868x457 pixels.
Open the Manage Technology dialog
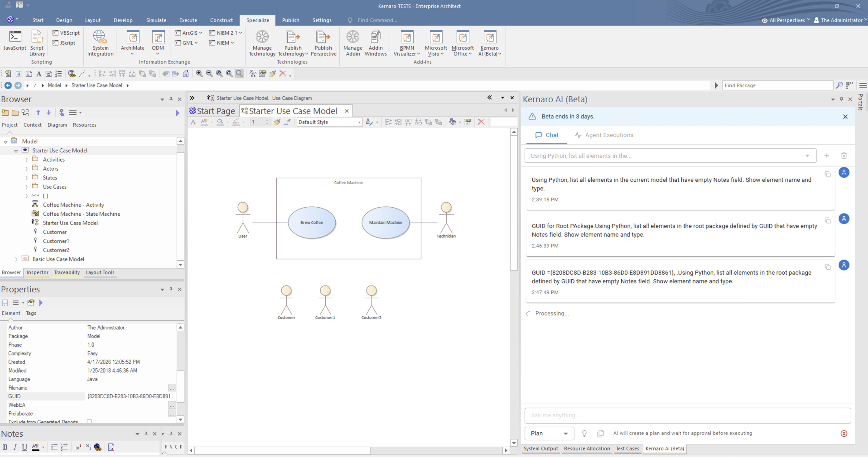pos(262,43)
